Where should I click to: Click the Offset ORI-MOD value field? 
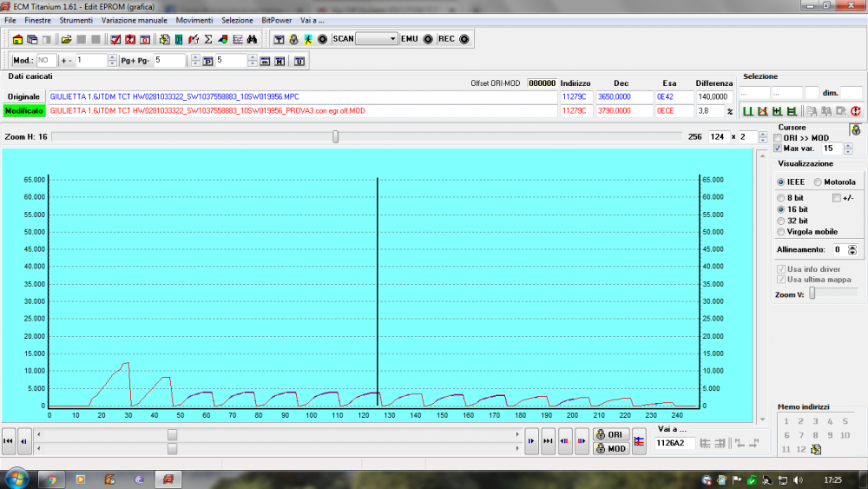[x=542, y=83]
